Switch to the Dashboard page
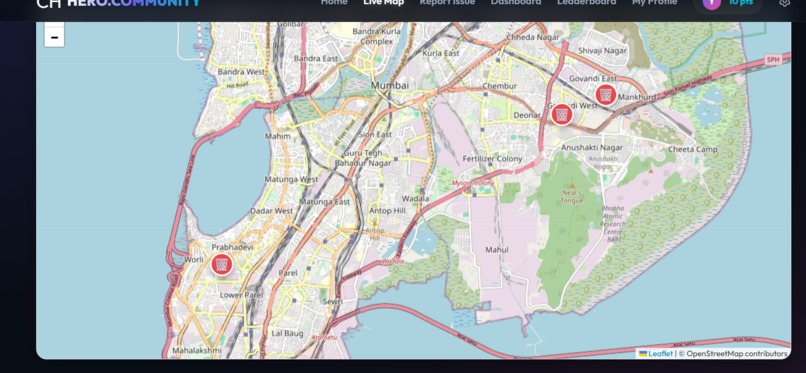Viewport: 806px width, 373px height. 516,2
